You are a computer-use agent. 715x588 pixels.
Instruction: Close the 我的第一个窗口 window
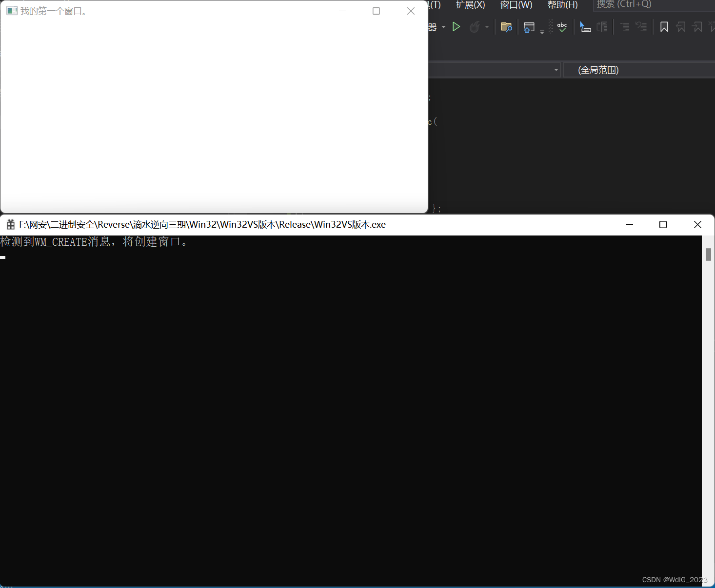tap(411, 11)
